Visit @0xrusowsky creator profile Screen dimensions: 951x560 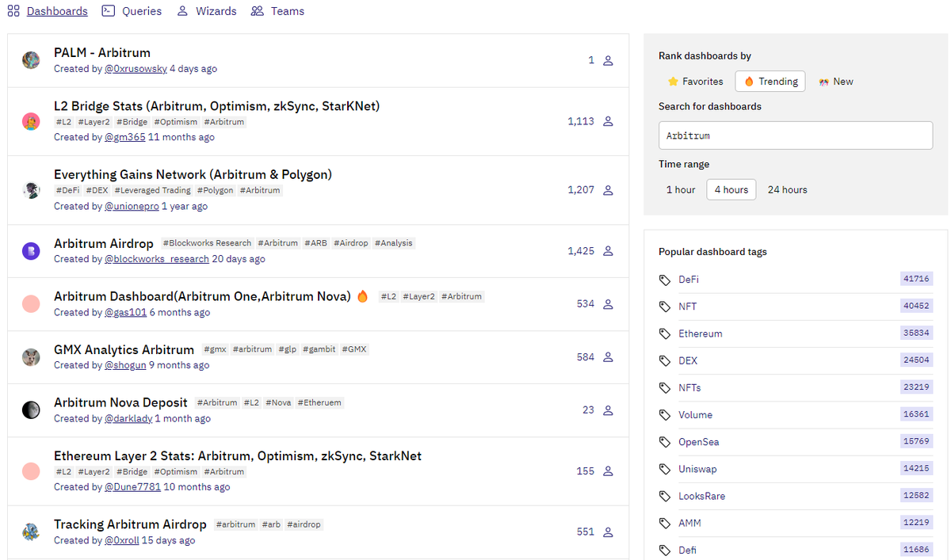pyautogui.click(x=136, y=69)
